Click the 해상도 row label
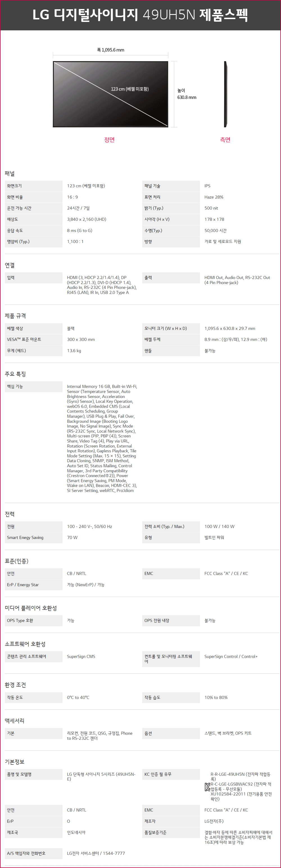 coord(12,219)
